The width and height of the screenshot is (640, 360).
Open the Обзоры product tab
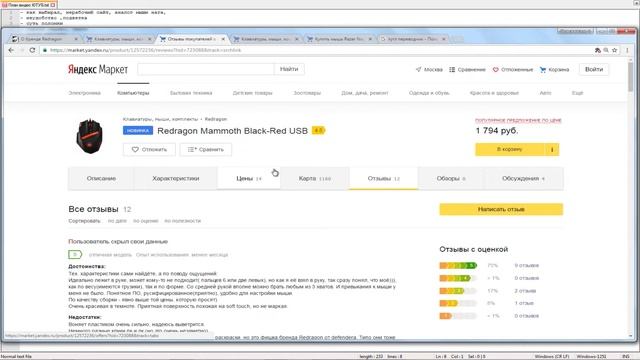pos(451,178)
